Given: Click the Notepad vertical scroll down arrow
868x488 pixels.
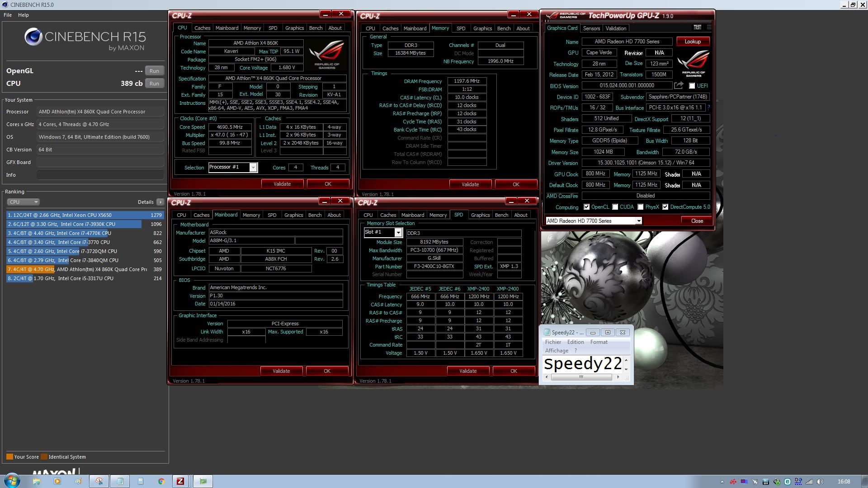Looking at the screenshot, I should 626,369.
